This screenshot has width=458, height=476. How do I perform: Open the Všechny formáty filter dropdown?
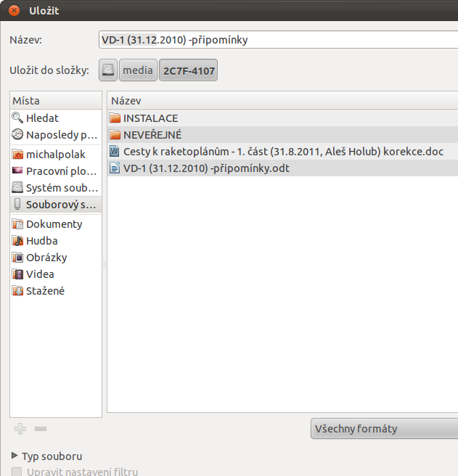click(384, 429)
